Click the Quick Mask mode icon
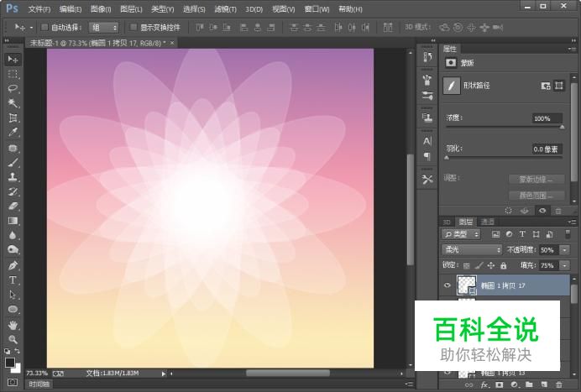This screenshot has width=581, height=392. pos(13,382)
